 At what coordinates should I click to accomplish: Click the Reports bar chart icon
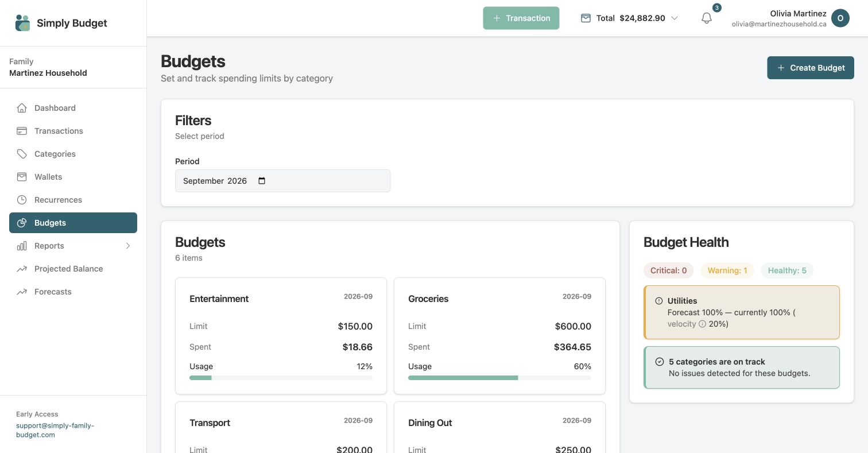22,246
